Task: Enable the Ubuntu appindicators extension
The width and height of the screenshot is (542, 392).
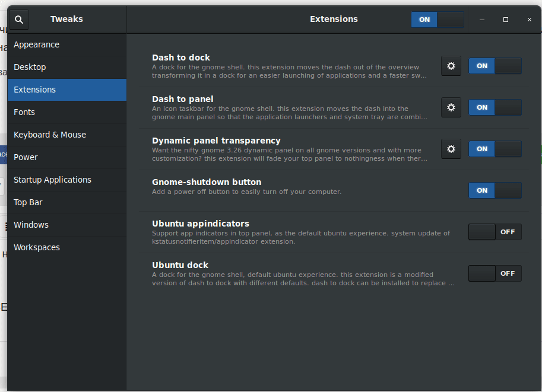Action: point(495,232)
